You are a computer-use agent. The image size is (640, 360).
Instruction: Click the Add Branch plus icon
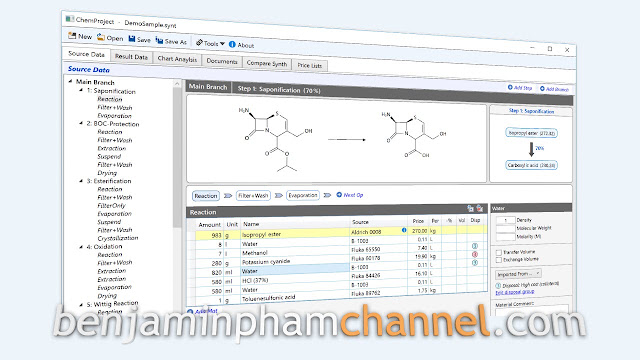542,88
